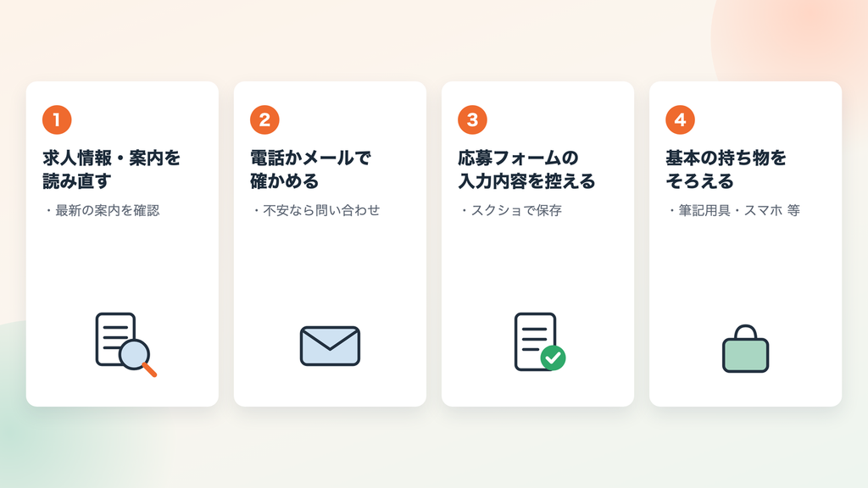868x488 pixels.
Task: Click the orange number 1 badge
Action: click(x=57, y=119)
